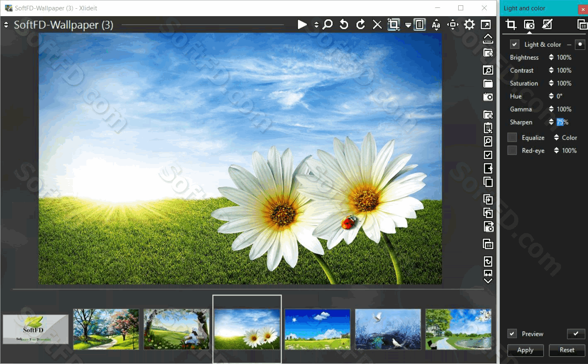Viewport: 588px width, 364px height.
Task: Click the search-in-frame icon in side toolbar
Action: (x=488, y=70)
